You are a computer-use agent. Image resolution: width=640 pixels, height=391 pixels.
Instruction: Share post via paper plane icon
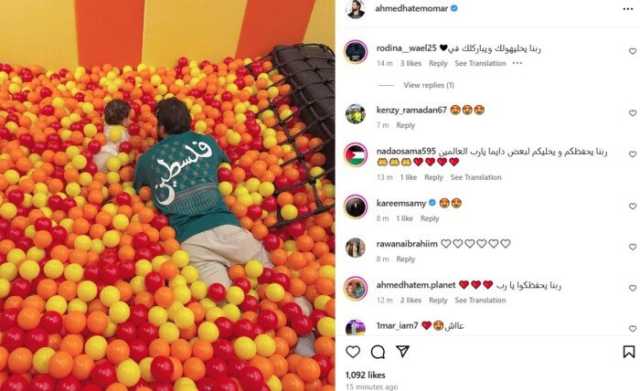[402, 351]
